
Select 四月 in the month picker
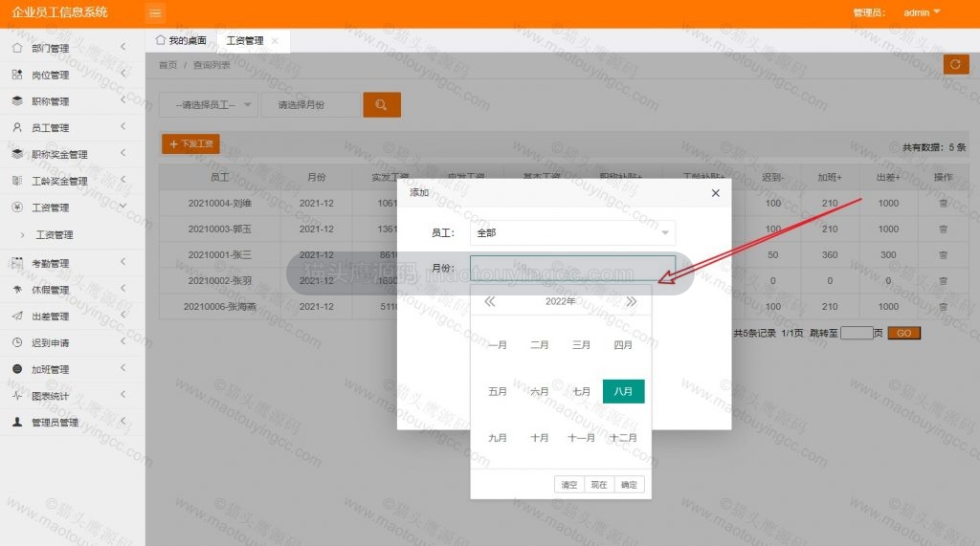click(623, 345)
